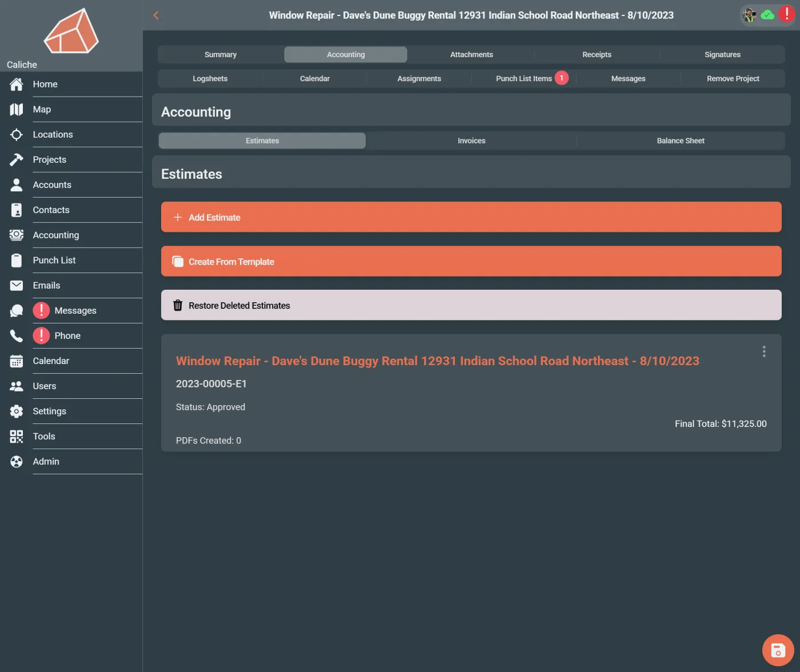Click the Tools QR code icon
Viewport: 800px width, 672px height.
(17, 436)
